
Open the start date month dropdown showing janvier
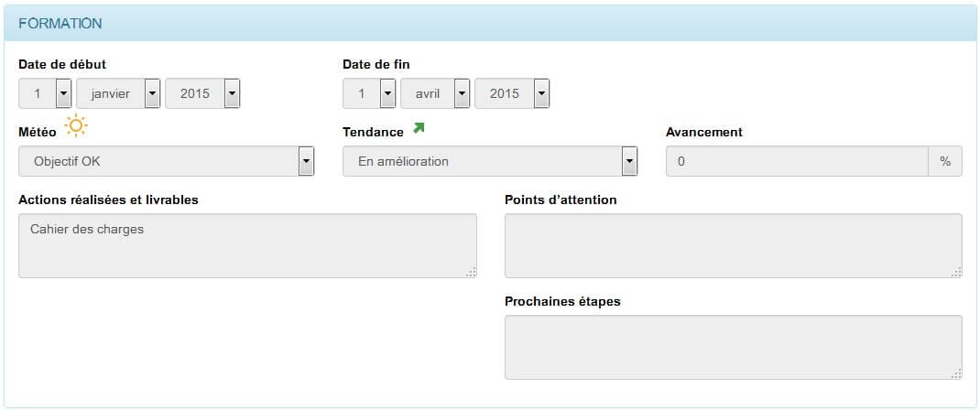[119, 93]
